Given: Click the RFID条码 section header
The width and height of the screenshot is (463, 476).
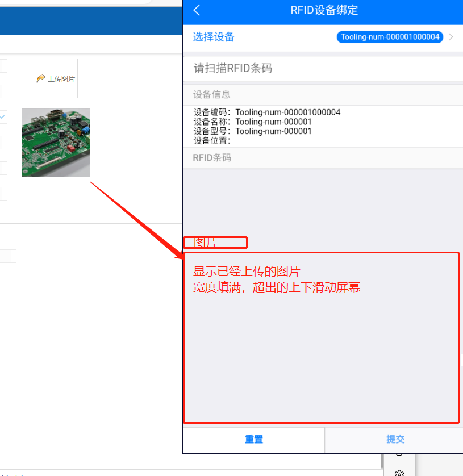Looking at the screenshot, I should click(212, 157).
